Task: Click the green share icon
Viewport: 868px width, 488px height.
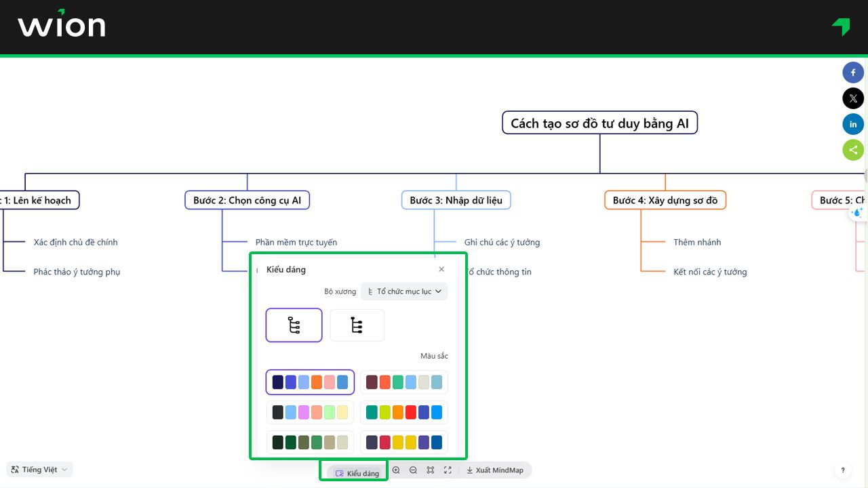Action: 853,150
